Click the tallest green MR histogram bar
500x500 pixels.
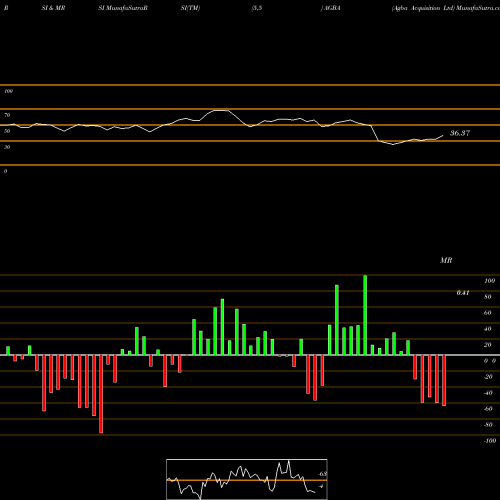365,315
